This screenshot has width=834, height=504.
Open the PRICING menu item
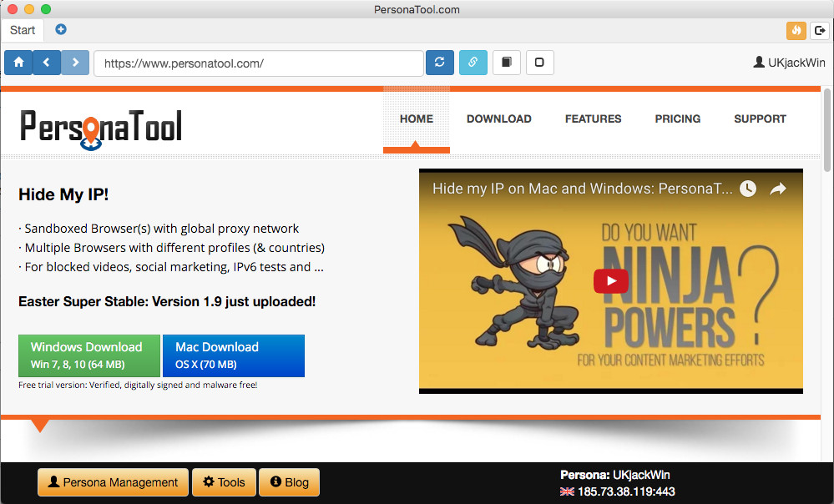[x=678, y=119]
